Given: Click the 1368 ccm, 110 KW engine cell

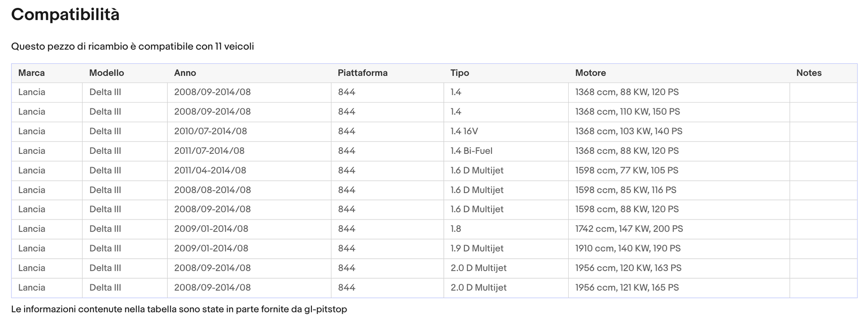Looking at the screenshot, I should [627, 111].
